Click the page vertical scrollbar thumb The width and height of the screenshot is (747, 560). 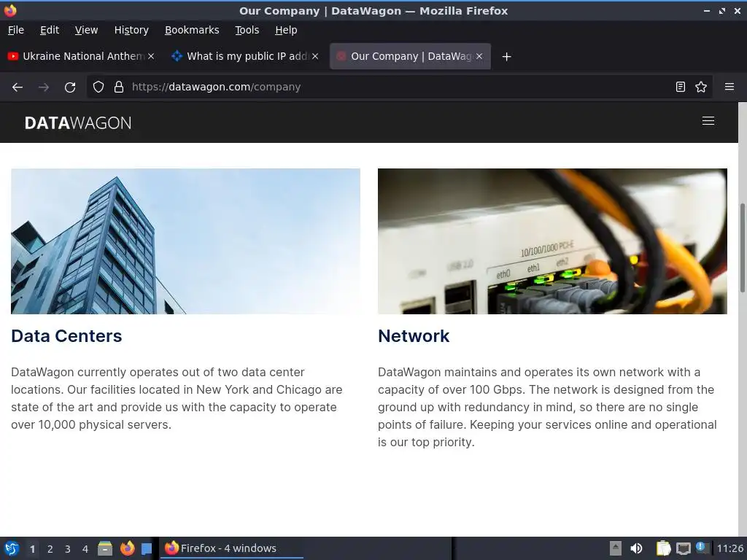click(742, 248)
